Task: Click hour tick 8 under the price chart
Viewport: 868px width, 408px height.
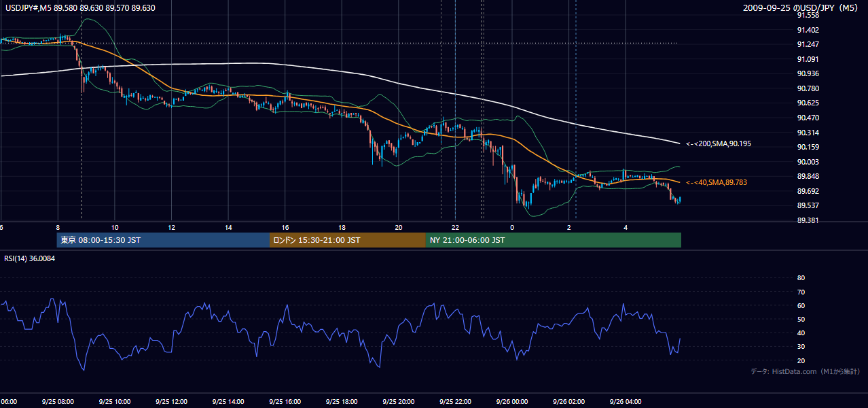Action: coord(58,227)
